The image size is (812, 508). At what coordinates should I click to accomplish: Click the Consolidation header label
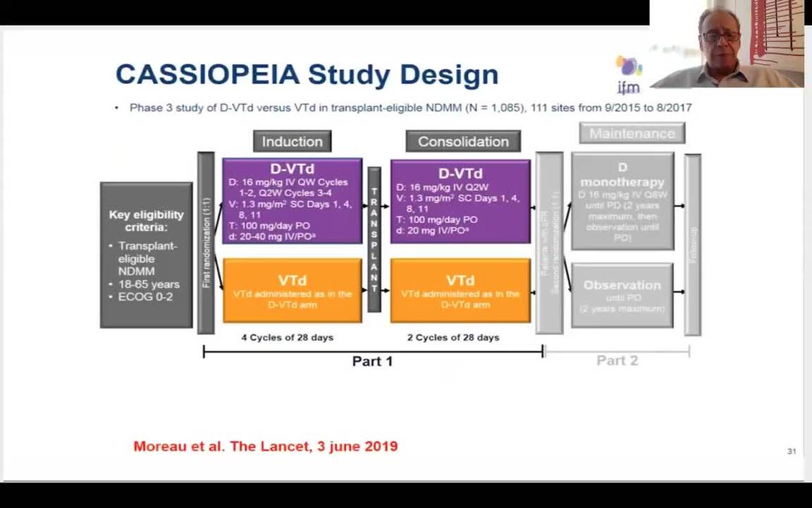click(463, 141)
